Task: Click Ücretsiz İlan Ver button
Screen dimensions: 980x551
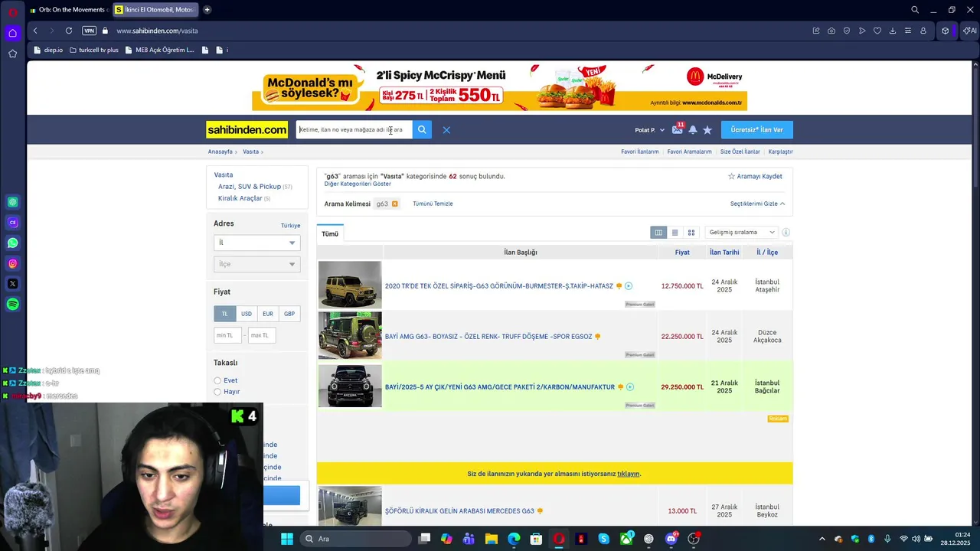Action: (756, 130)
